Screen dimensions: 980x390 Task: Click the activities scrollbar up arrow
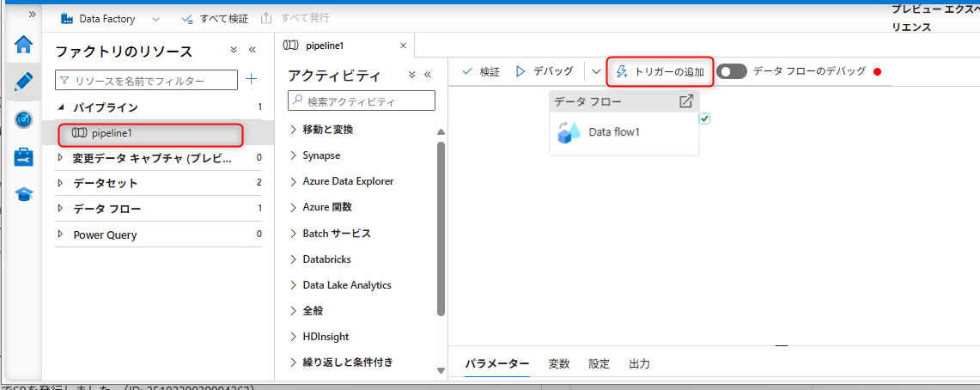point(441,132)
